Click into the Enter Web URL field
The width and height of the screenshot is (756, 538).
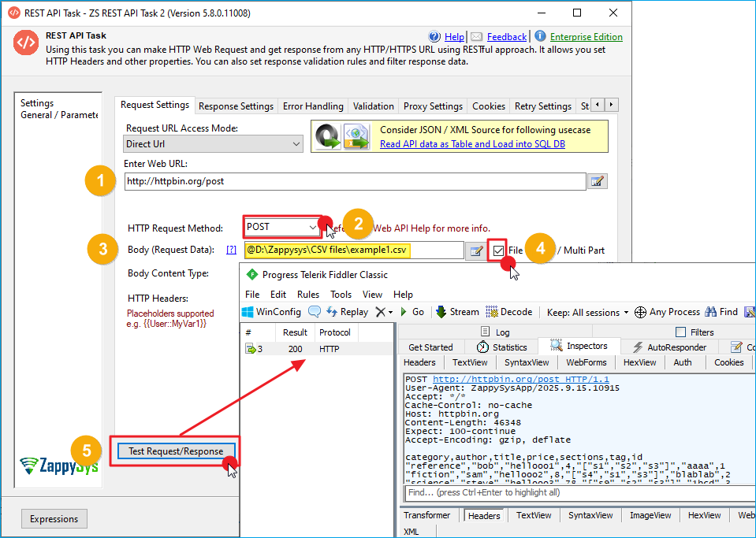355,181
